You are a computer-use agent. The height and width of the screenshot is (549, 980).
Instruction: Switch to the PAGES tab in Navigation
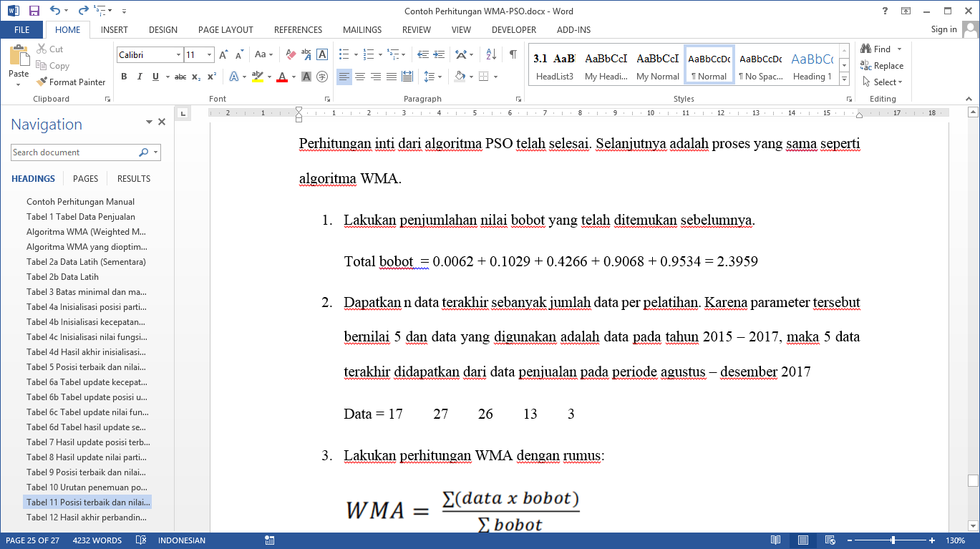tap(85, 179)
